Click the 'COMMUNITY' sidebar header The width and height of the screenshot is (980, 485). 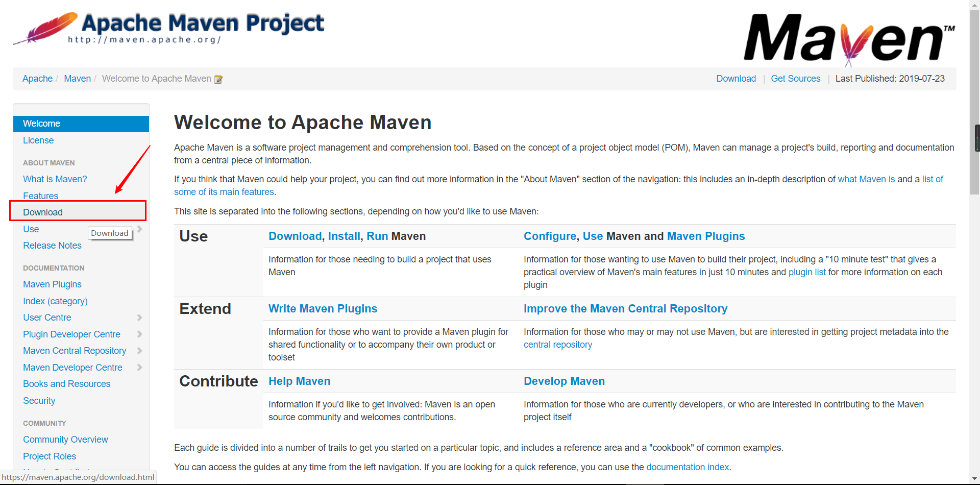[x=44, y=423]
